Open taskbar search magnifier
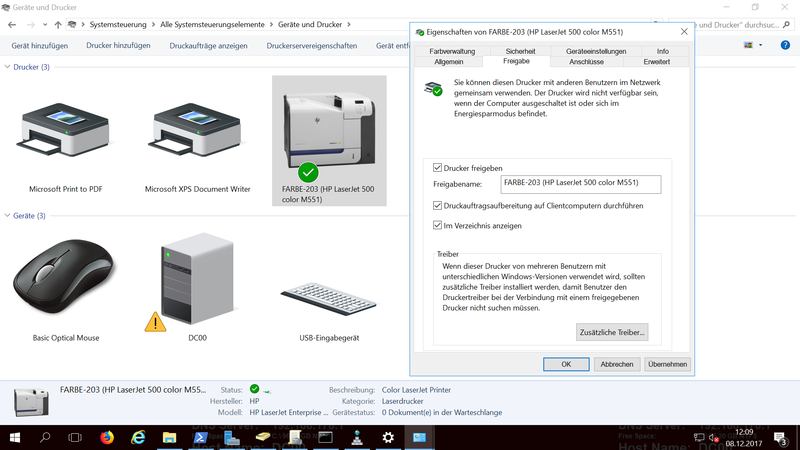Image resolution: width=800 pixels, height=450 pixels. click(45, 437)
